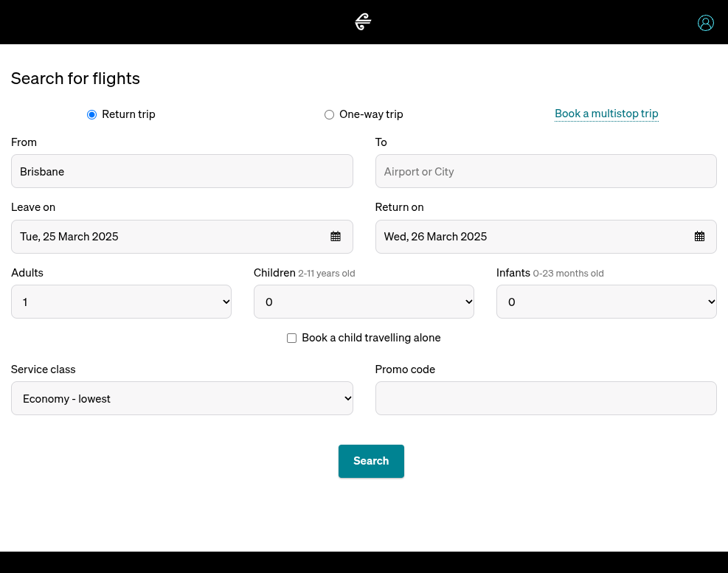Expand the Service class dropdown
Image resolution: width=728 pixels, height=573 pixels.
click(182, 398)
